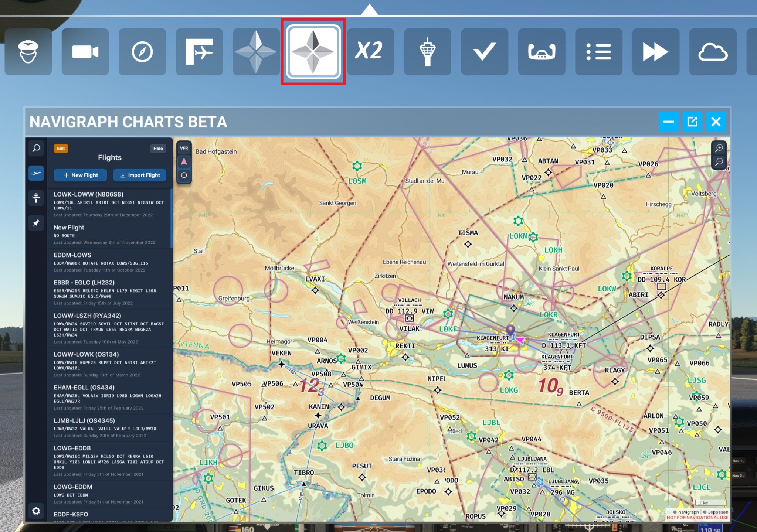The width and height of the screenshot is (757, 532).
Task: Select the LOWK-LOWW (N806SB) flight
Action: pyautogui.click(x=109, y=204)
